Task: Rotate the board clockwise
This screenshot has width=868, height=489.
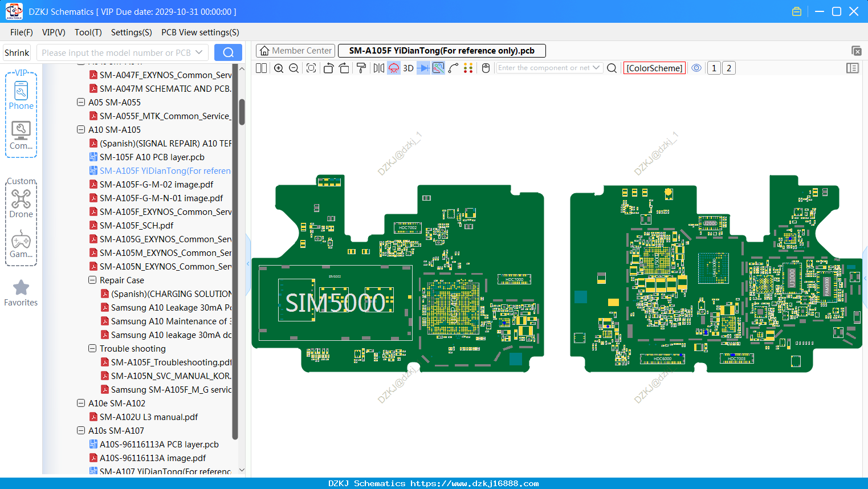Action: 344,68
